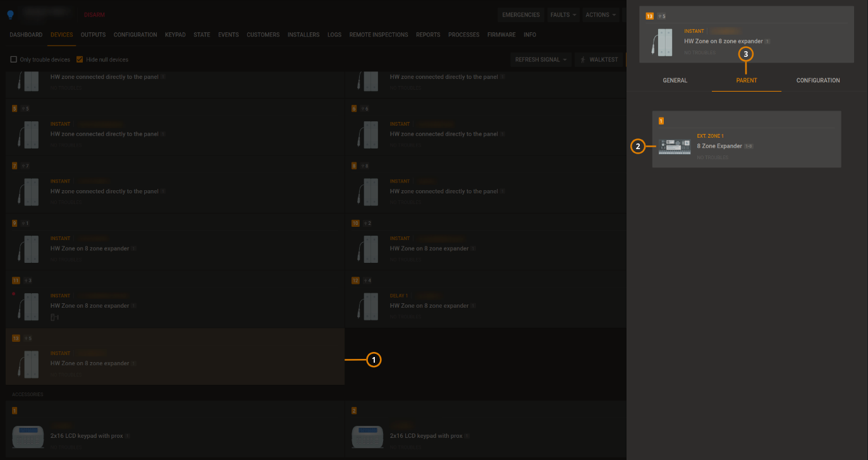Screen dimensions: 868x460
Task: Expand the REFRESH SIGNAL dropdown
Action: (541, 59)
